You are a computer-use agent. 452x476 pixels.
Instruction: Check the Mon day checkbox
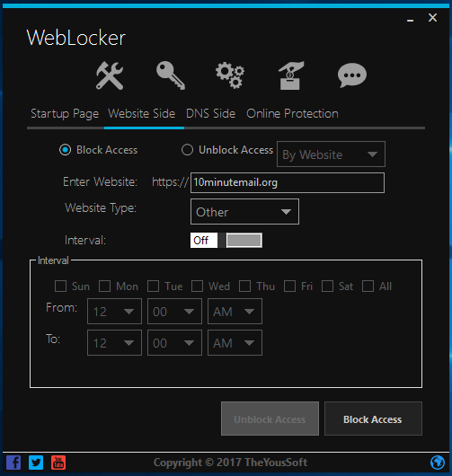click(104, 286)
